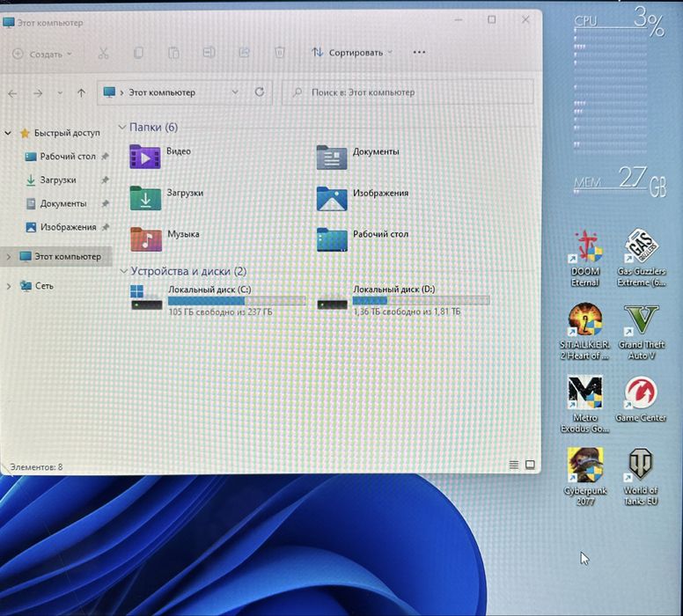This screenshot has width=683, height=616.
Task: Click the Cut scissors icon in toolbar
Action: [103, 53]
